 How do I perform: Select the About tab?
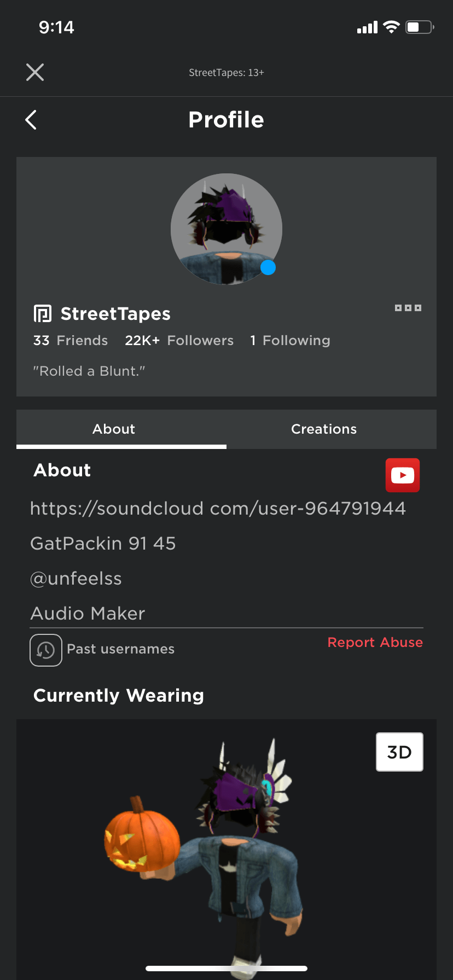pos(113,429)
